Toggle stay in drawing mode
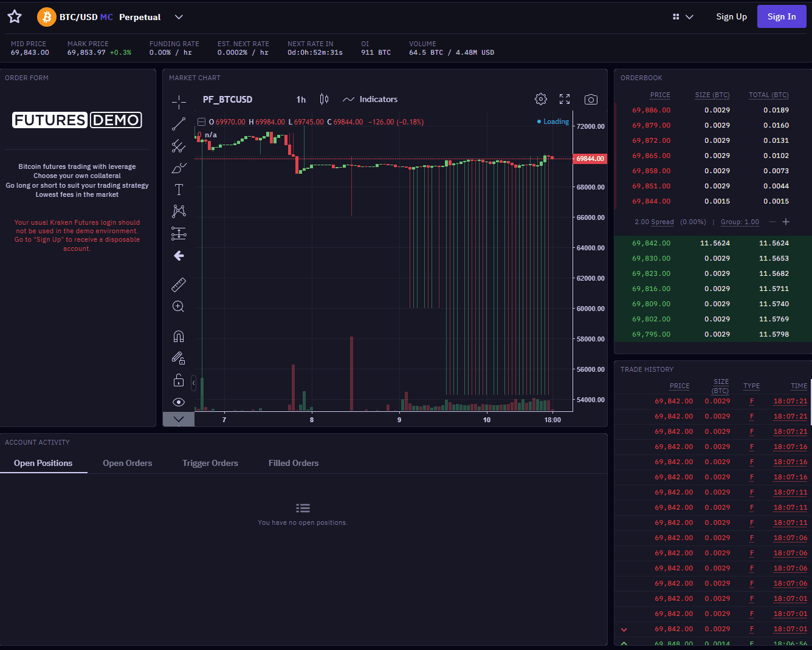 [179, 358]
